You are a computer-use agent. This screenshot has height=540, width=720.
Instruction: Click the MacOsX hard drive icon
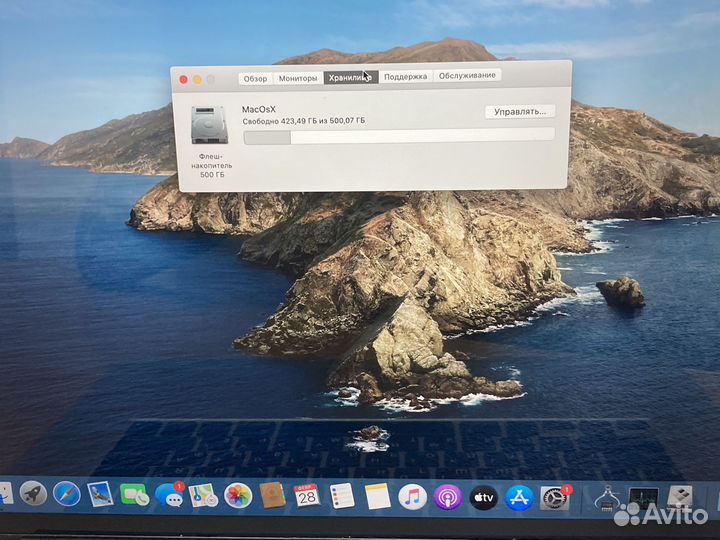click(x=209, y=125)
